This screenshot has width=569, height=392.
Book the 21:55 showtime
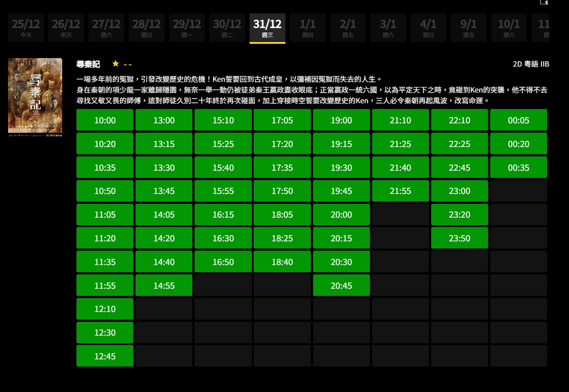[400, 191]
